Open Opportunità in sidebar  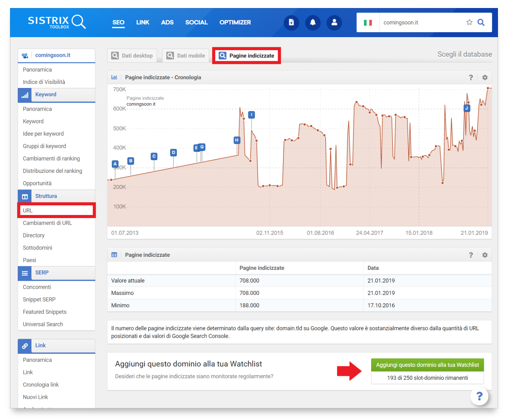point(37,183)
